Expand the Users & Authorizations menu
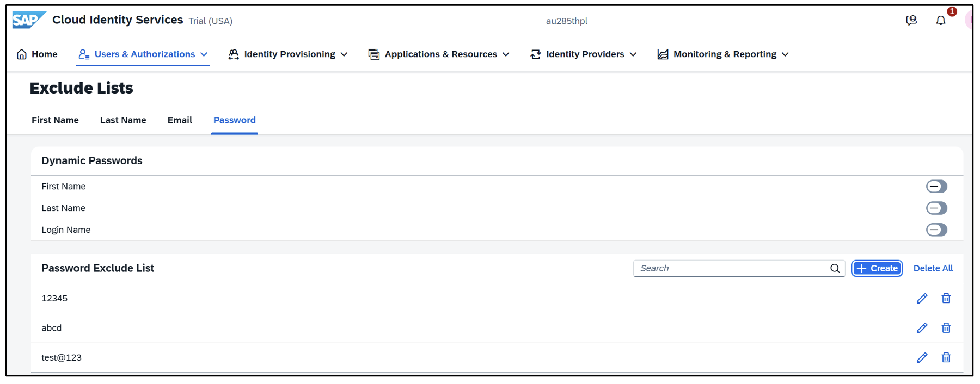The width and height of the screenshot is (980, 384). point(143,54)
